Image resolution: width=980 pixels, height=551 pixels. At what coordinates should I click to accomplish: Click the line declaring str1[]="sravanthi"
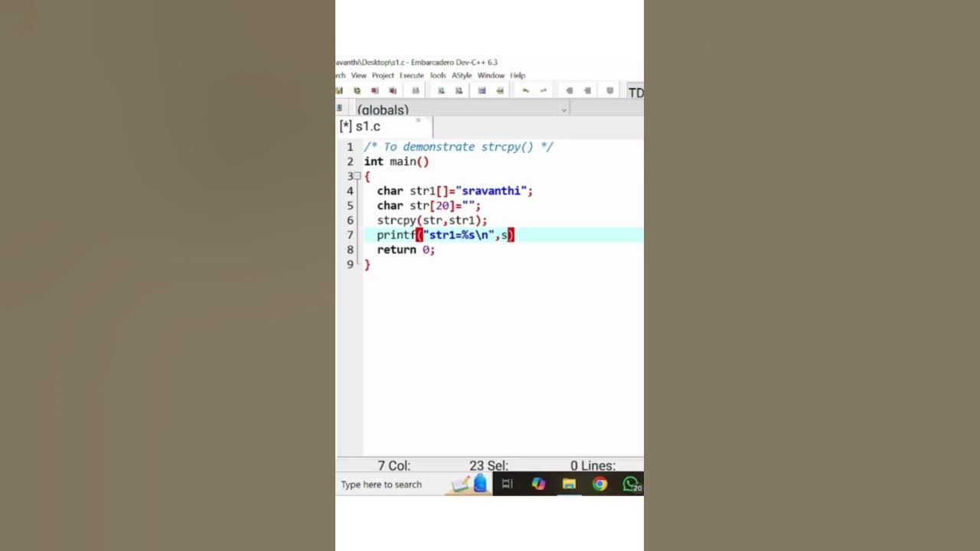(455, 191)
